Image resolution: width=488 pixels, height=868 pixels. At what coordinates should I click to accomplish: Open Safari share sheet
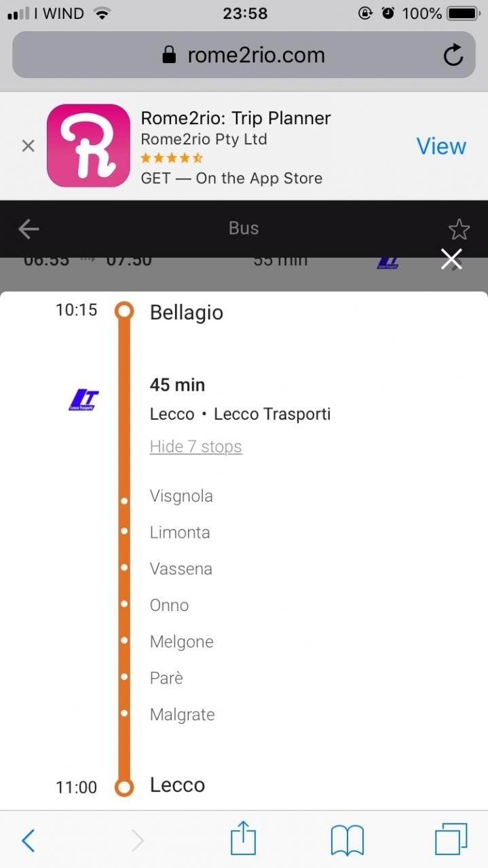click(243, 840)
